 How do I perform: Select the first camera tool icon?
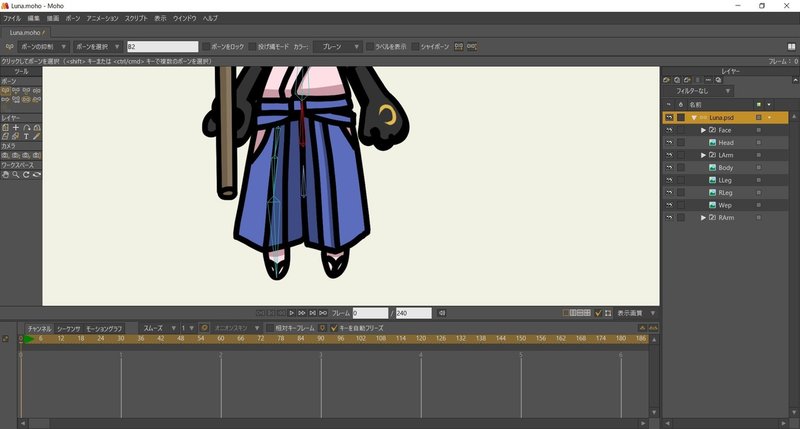[6, 156]
